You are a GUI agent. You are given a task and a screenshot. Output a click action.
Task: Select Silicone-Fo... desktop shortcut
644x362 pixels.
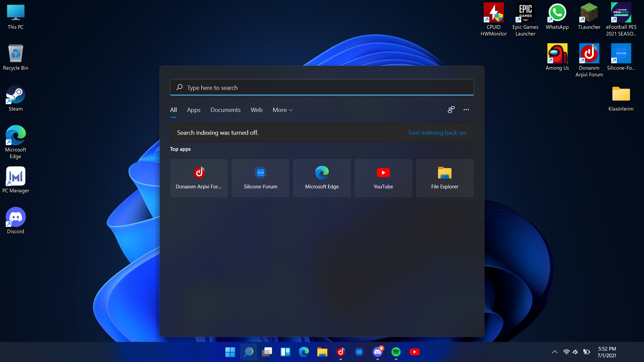(621, 58)
